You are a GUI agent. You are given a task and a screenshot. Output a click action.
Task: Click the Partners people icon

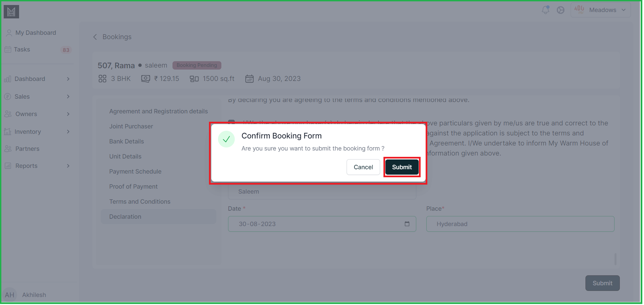[x=8, y=149]
